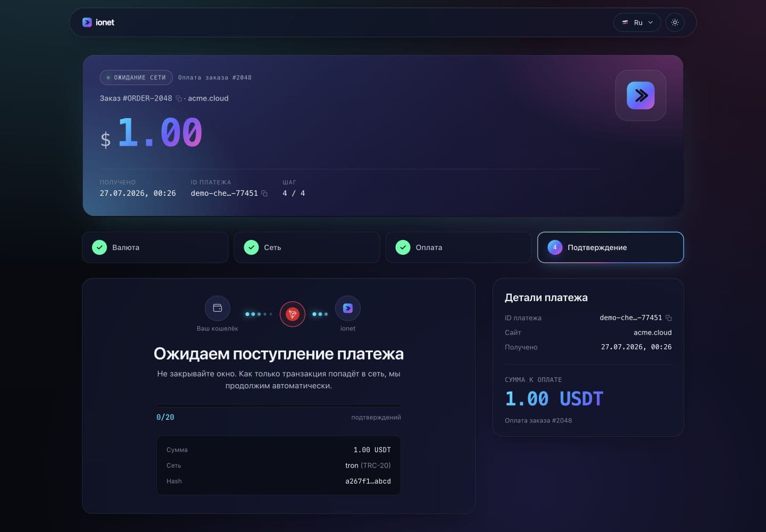Viewport: 766px width, 532px height.
Task: Copy payment ID in the top card
Action: click(264, 193)
